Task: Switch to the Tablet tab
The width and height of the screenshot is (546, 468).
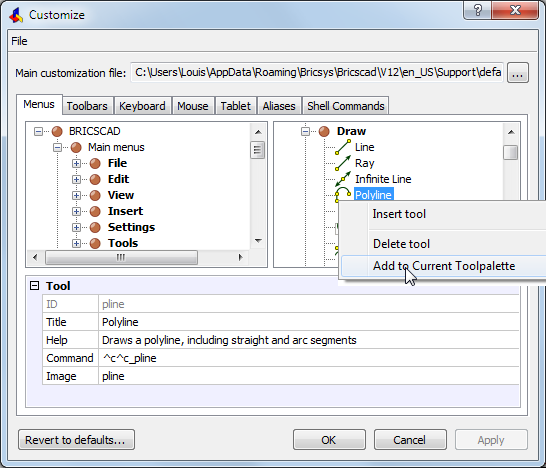Action: [x=235, y=106]
